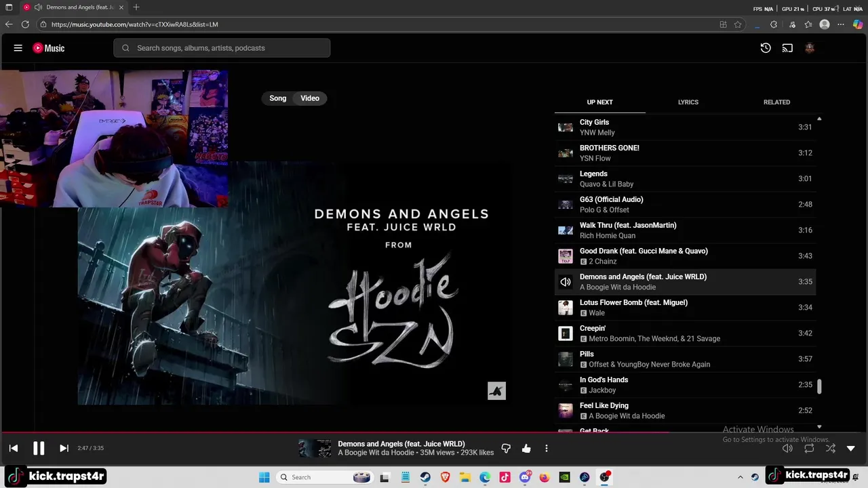Screen dimensions: 868x488
Task: Select Lotus Flower Bomb in queue
Action: pyautogui.click(x=685, y=308)
